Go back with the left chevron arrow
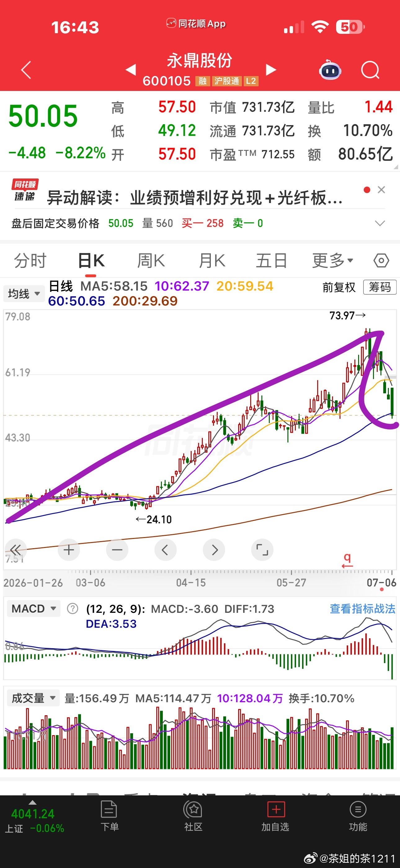Viewport: 400px width, 868px height. click(26, 70)
